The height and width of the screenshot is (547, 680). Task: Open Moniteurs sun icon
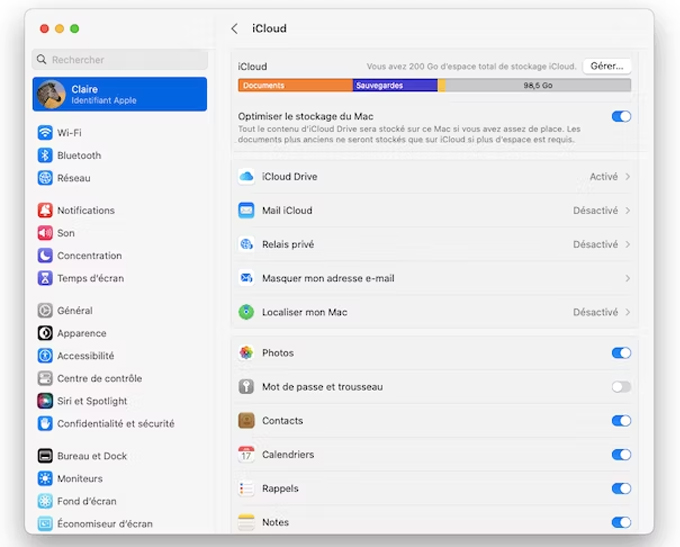[45, 478]
